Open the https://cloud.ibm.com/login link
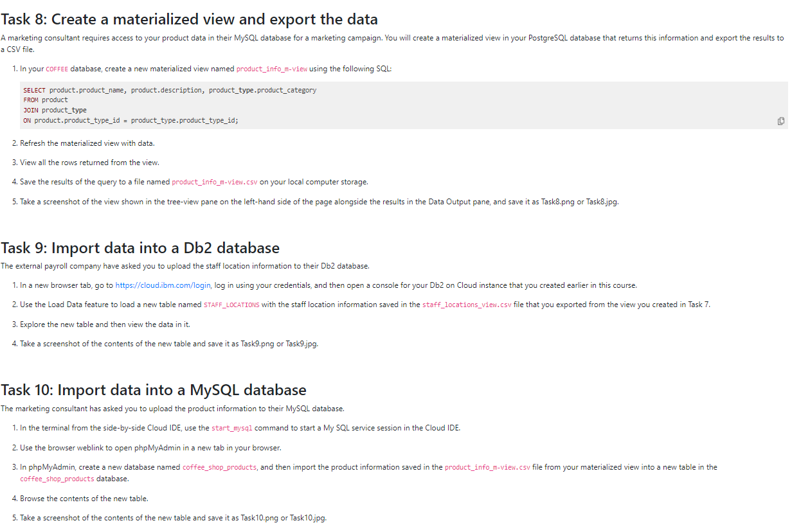This screenshot has height=532, width=792. [x=163, y=285]
